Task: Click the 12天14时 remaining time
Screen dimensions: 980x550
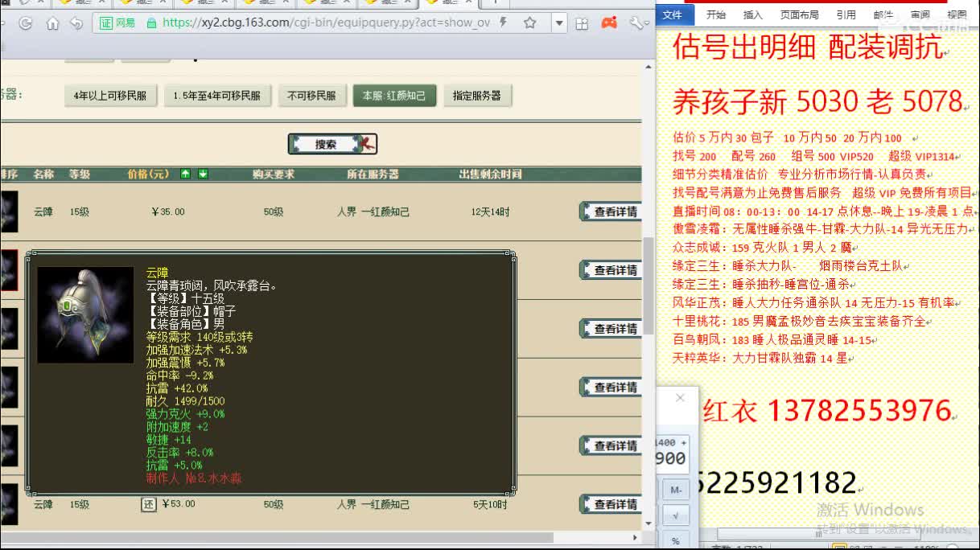Action: pos(490,211)
